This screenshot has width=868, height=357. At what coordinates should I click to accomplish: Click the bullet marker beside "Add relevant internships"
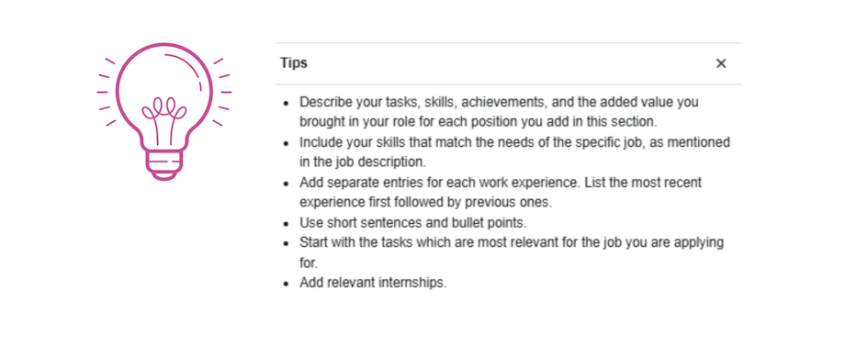[286, 284]
